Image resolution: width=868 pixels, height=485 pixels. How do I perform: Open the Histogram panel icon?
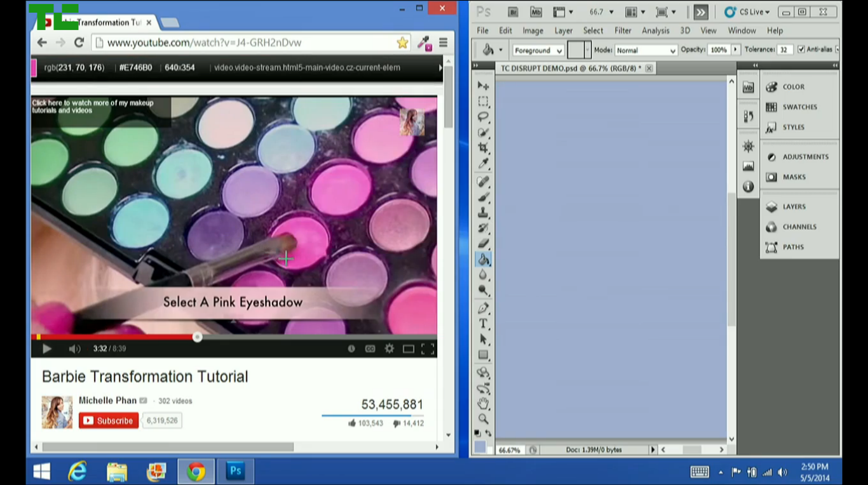pyautogui.click(x=748, y=166)
